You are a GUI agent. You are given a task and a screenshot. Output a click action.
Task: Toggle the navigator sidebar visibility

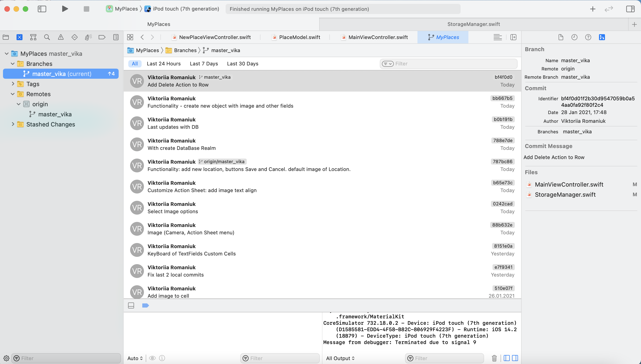[x=42, y=9]
